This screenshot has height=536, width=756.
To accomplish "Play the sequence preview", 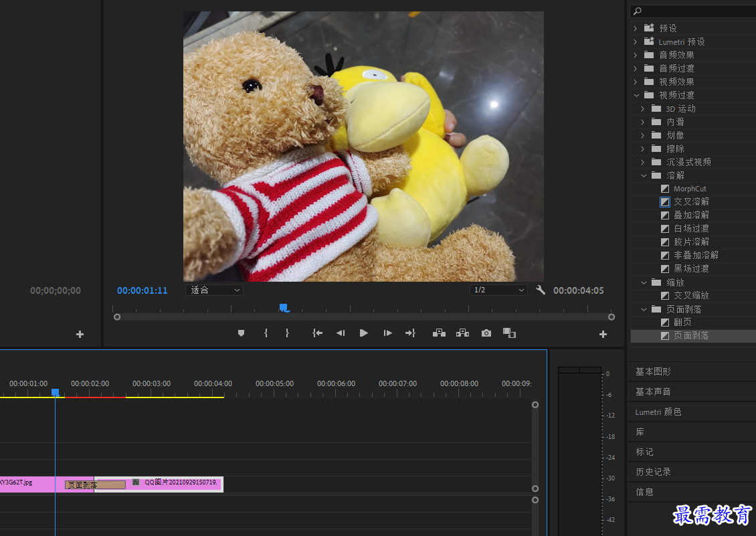I will [x=364, y=333].
